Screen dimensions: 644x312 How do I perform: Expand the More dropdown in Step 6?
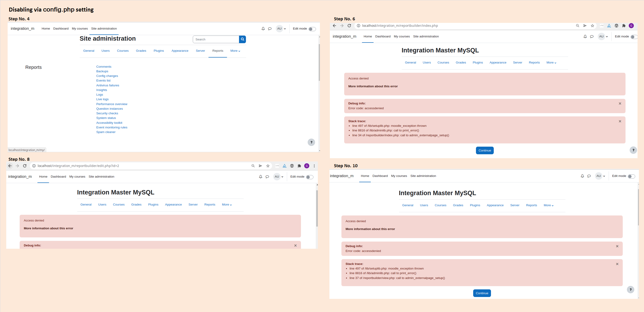(551, 62)
